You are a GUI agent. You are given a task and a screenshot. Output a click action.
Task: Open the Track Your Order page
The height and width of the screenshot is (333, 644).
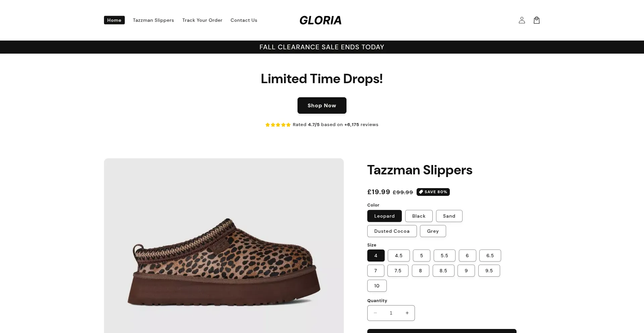(x=202, y=20)
